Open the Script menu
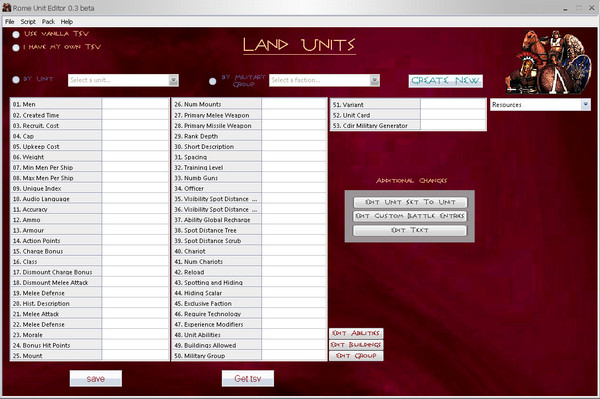The width and height of the screenshot is (600, 399). pos(28,22)
